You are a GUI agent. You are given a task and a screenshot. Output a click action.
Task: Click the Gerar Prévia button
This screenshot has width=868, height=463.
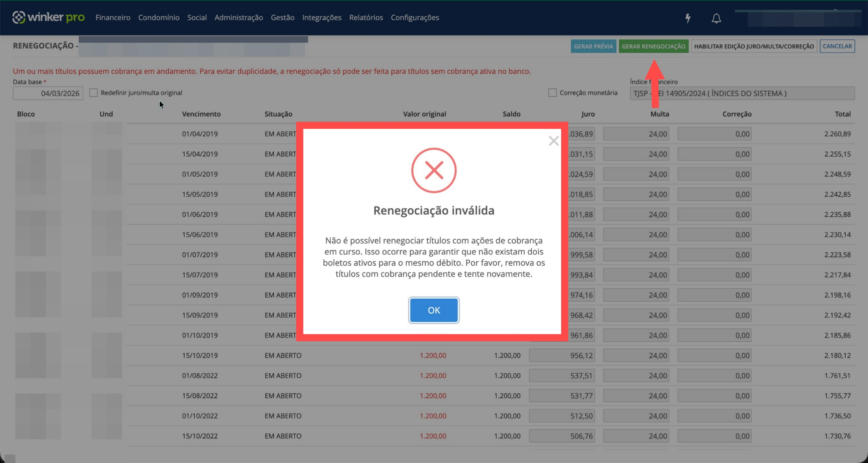tap(593, 46)
